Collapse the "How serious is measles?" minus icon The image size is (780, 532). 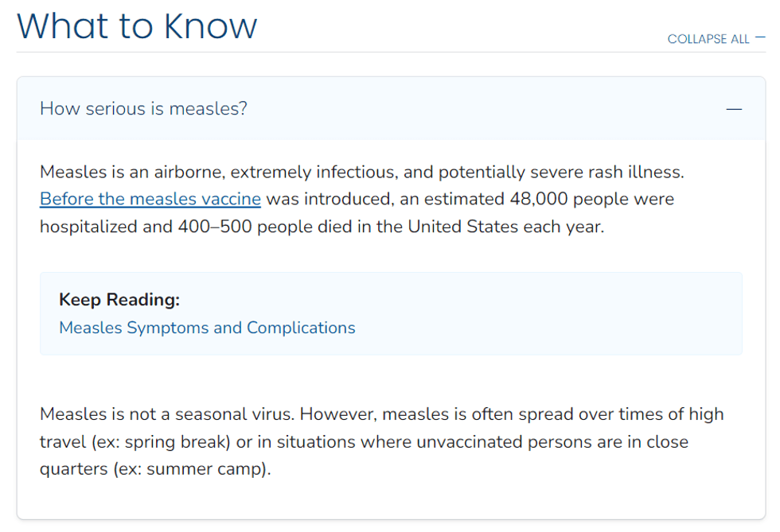click(x=734, y=109)
